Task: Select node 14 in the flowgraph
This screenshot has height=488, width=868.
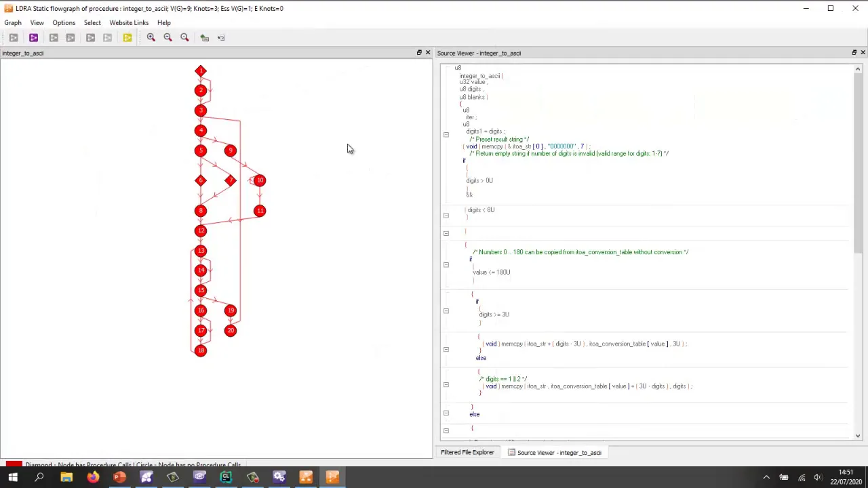Action: [x=200, y=270]
